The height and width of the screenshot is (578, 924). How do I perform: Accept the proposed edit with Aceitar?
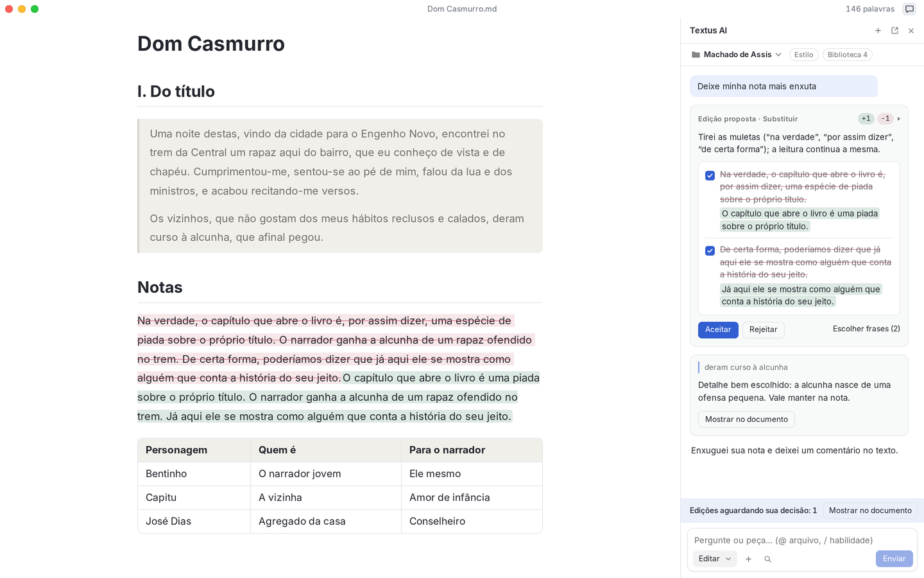(718, 329)
